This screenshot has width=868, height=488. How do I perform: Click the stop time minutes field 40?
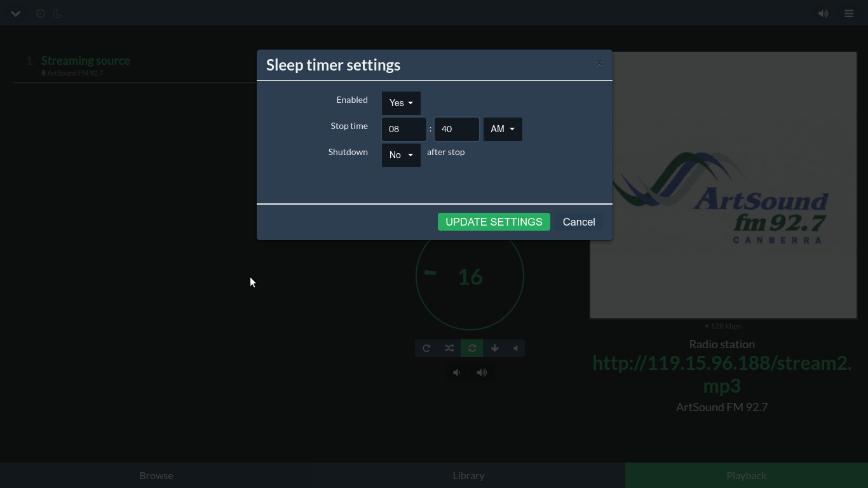click(457, 129)
